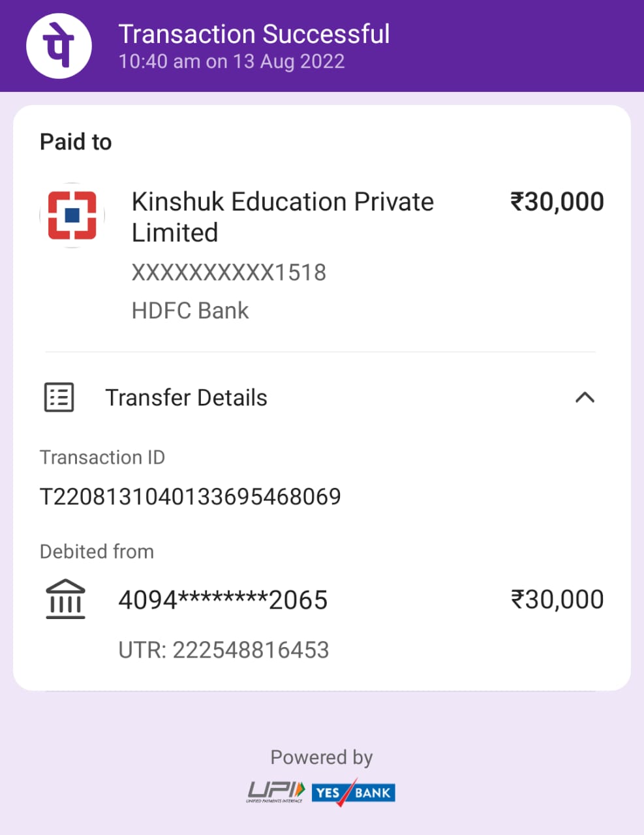Image resolution: width=644 pixels, height=835 pixels.
Task: Click the Transfer Details heading
Action: click(186, 397)
